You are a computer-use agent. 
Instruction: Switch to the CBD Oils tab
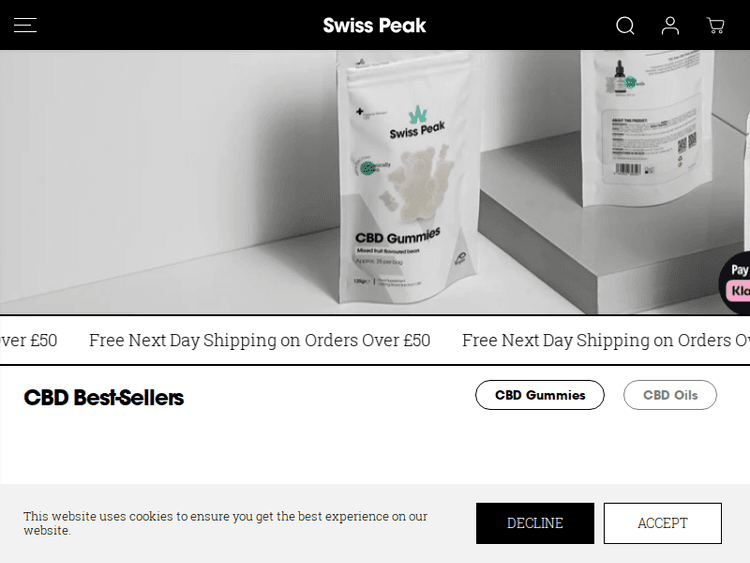(670, 395)
